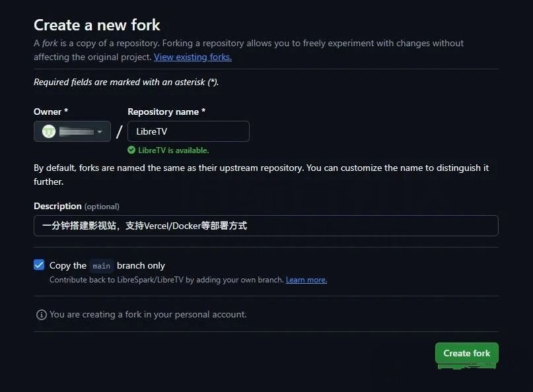Click the personal account fork notice text
The height and width of the screenshot is (392, 533).
(x=148, y=315)
